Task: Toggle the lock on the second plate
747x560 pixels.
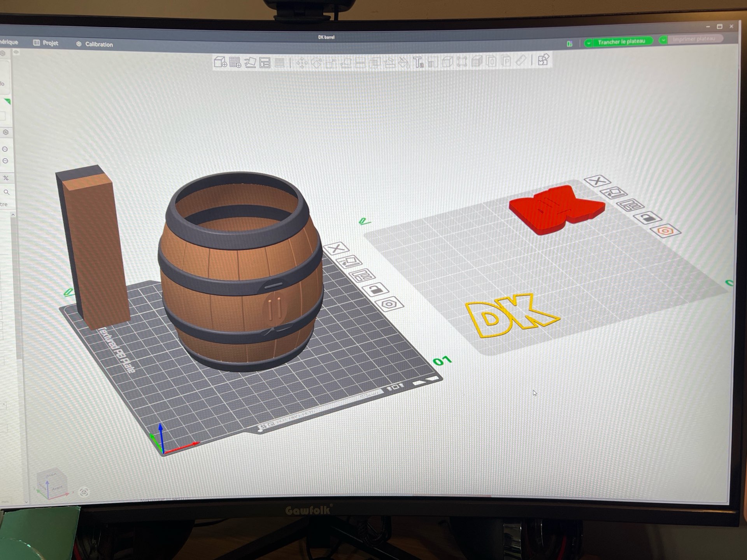Action: [x=648, y=218]
